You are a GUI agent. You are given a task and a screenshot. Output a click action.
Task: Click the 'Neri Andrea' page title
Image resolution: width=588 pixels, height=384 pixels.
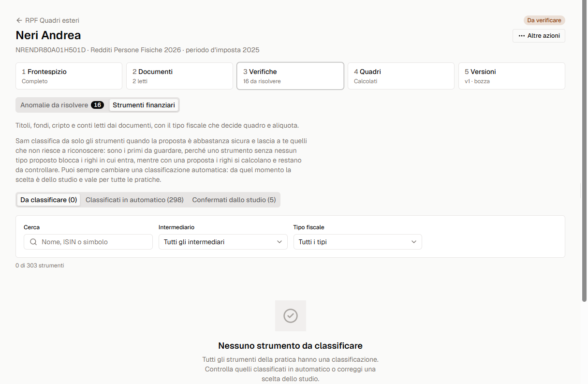click(x=48, y=35)
